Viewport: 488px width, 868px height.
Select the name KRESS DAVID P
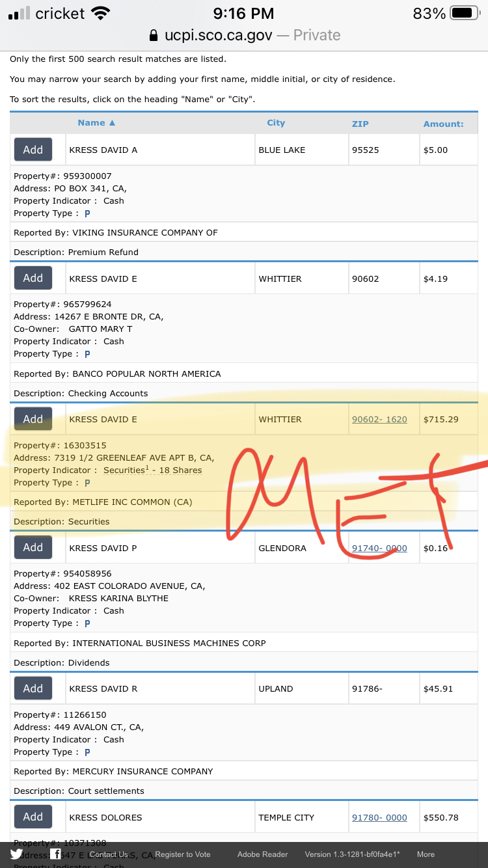click(103, 548)
